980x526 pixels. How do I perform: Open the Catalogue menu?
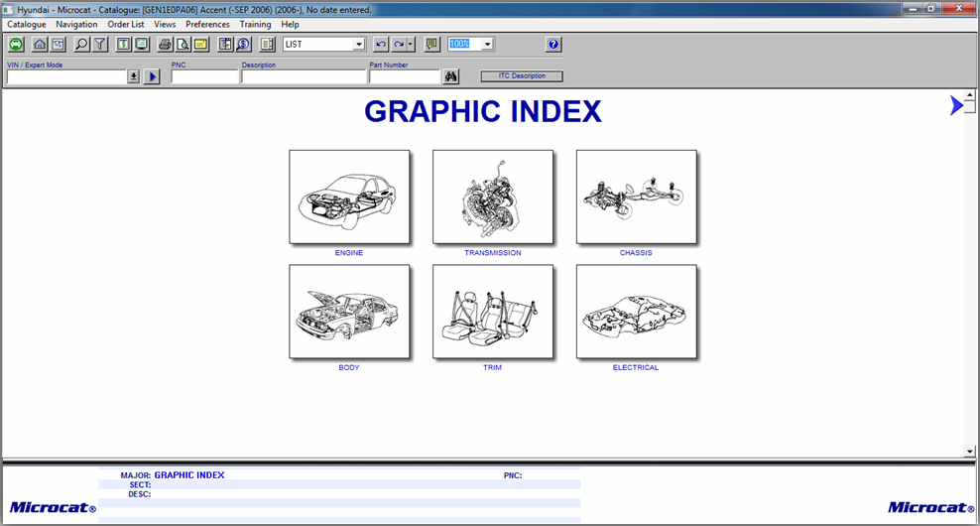pos(26,25)
